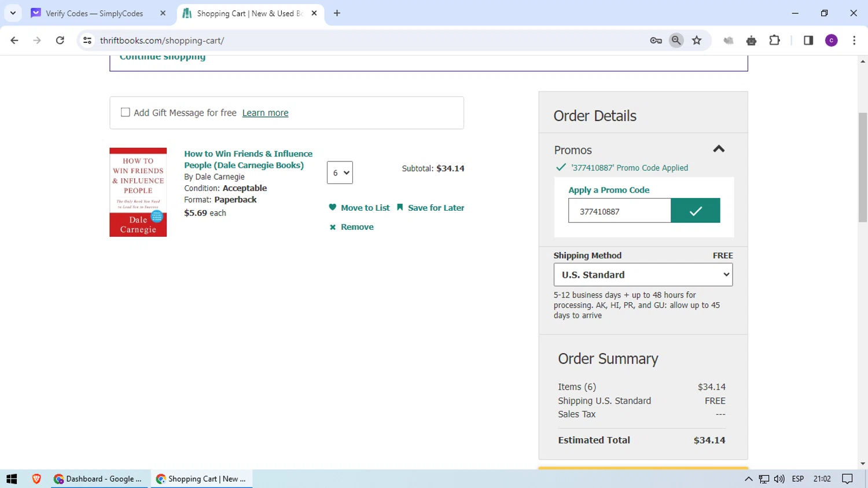Click the promo code input field
This screenshot has height=488, width=868.
coord(619,211)
